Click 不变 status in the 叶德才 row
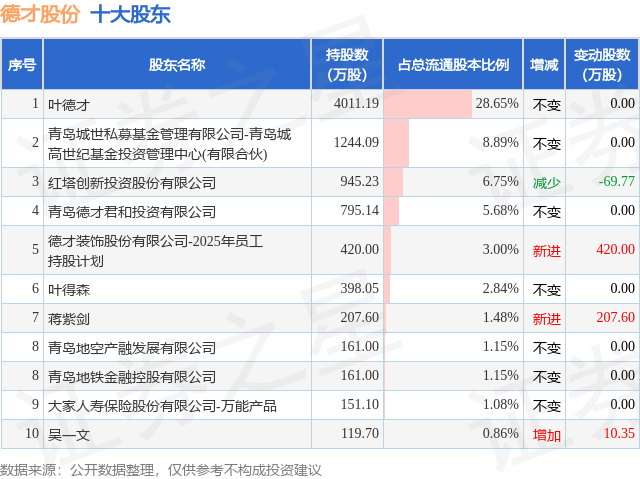The image size is (640, 479). (x=547, y=105)
